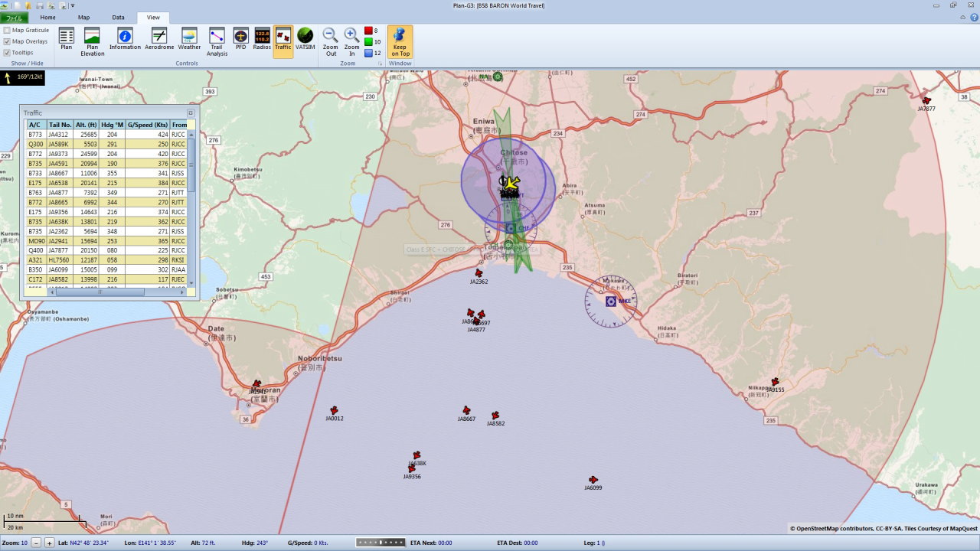Sort traffic by G/Speed (Kts) header

pos(147,125)
